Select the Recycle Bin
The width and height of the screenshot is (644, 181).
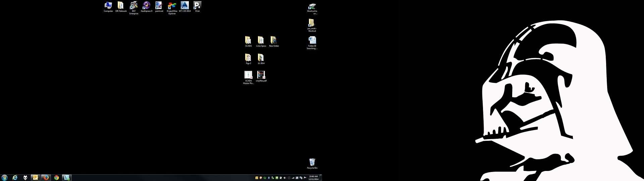312,164
